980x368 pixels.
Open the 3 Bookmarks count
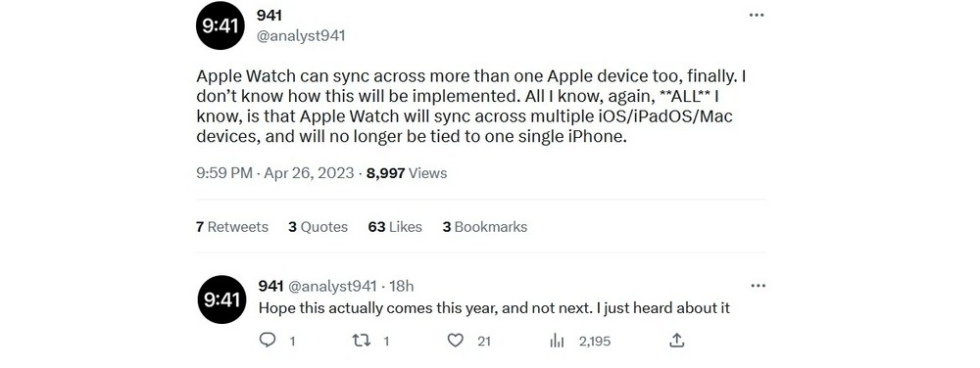[485, 227]
